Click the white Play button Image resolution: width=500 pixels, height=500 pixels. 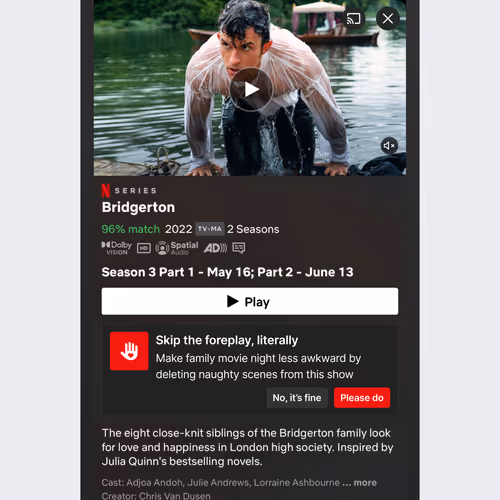[250, 301]
